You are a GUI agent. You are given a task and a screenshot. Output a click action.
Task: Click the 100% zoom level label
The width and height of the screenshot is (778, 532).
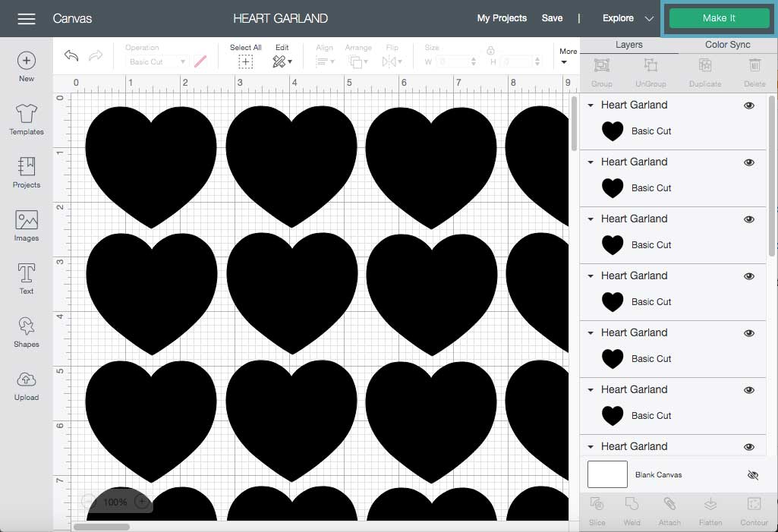(115, 502)
